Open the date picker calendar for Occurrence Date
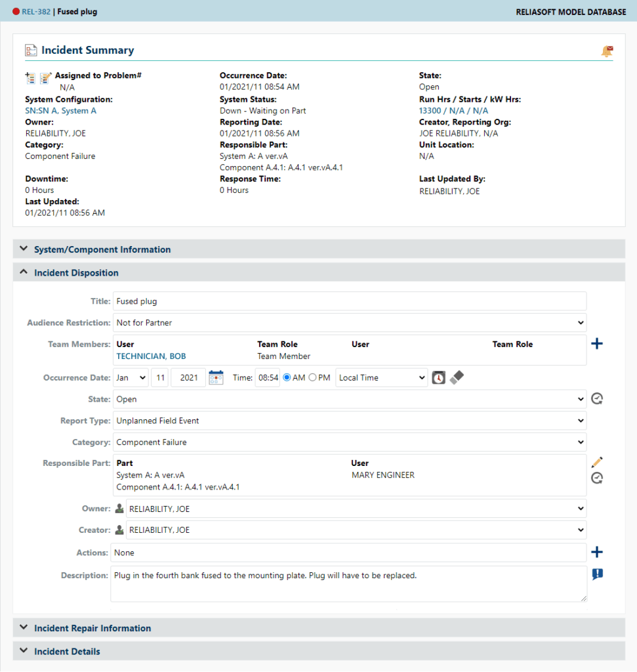637x672 pixels. 216,377
